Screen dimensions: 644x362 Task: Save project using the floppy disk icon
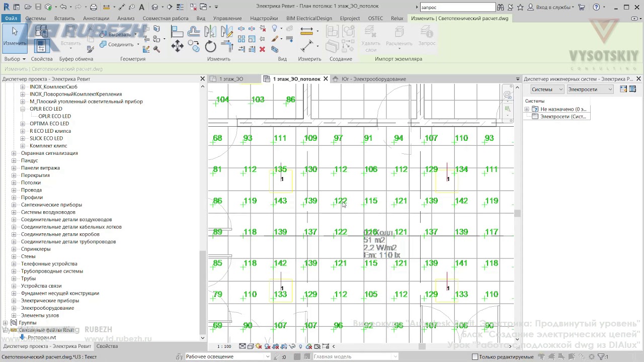[x=38, y=7]
